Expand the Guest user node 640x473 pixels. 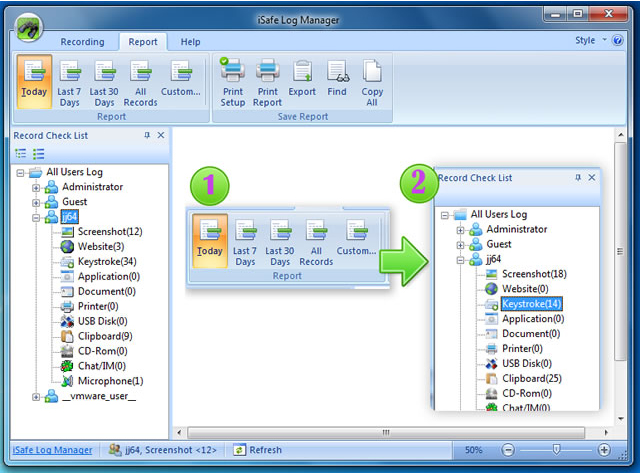click(x=37, y=202)
